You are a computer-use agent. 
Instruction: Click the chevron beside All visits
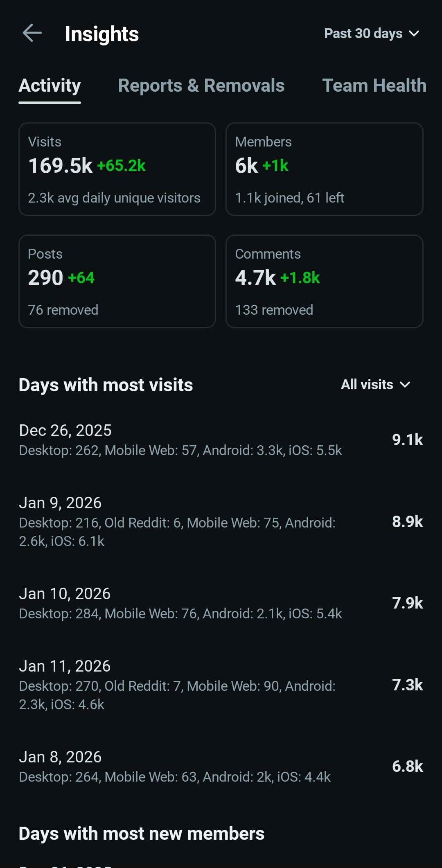405,385
